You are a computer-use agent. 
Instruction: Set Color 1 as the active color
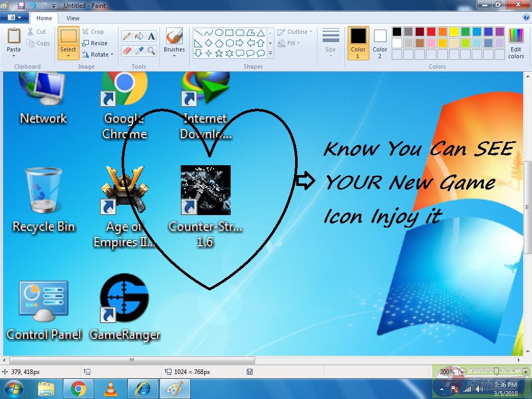(x=358, y=43)
